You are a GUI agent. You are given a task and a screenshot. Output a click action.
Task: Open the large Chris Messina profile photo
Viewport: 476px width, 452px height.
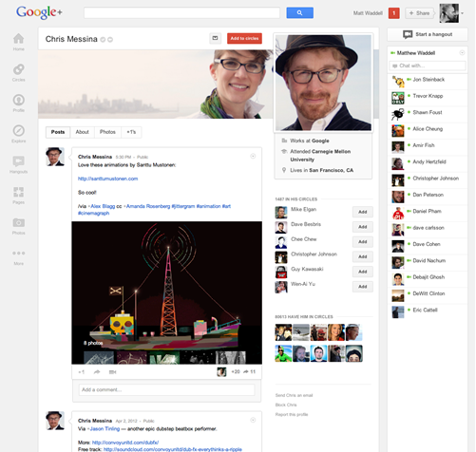(x=323, y=83)
